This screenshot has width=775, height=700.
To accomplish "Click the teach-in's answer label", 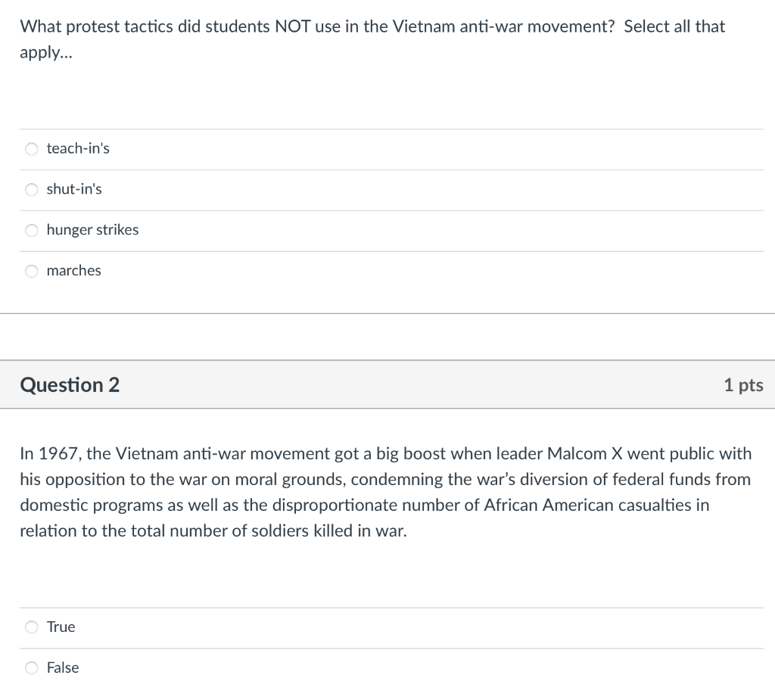I will 78,148.
